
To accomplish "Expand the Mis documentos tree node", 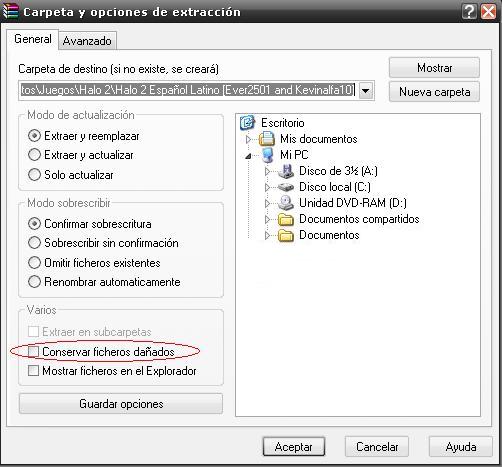I will pos(248,139).
